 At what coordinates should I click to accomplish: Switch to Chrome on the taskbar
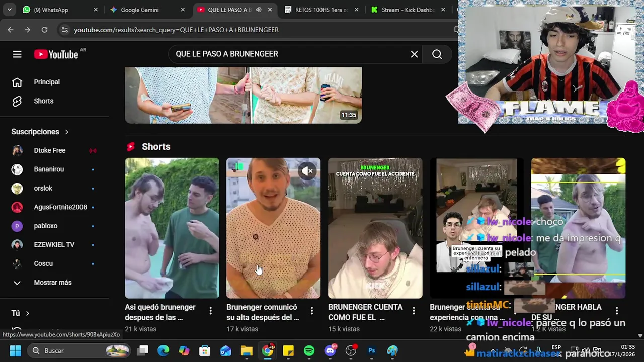coord(268,351)
